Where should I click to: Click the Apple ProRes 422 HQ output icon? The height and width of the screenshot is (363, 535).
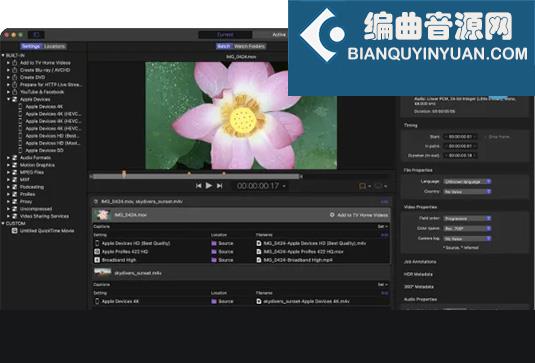(97, 251)
